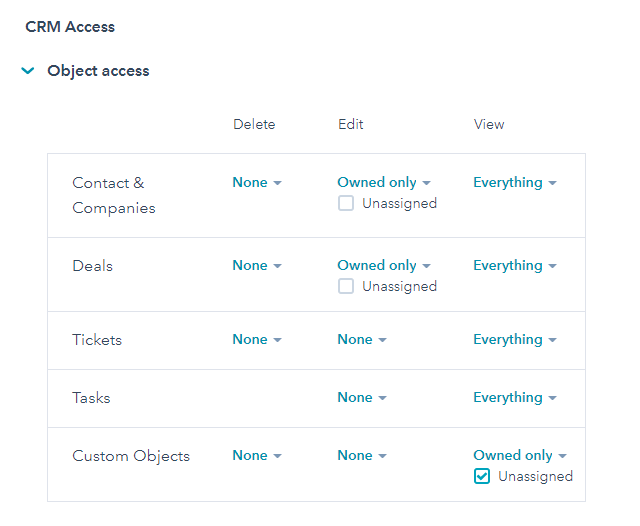Uncheck Unassigned under Custom Objects View
The width and height of the screenshot is (640, 526).
pos(482,476)
